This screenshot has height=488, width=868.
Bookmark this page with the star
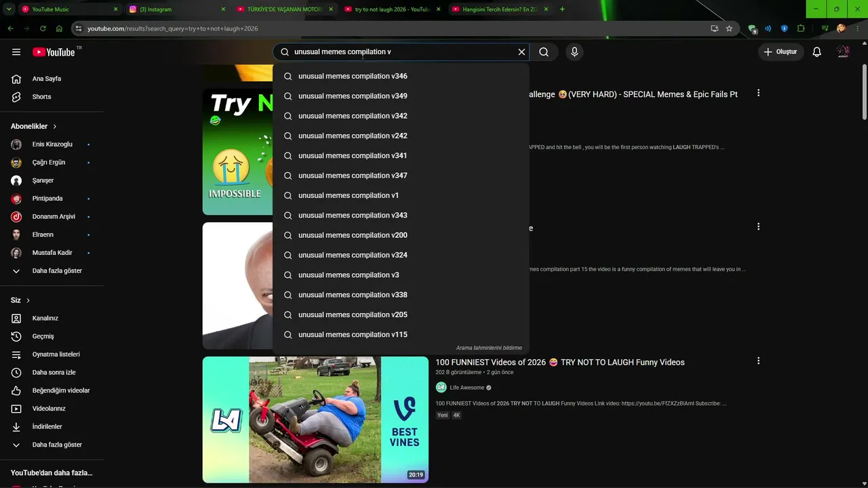coord(729,28)
